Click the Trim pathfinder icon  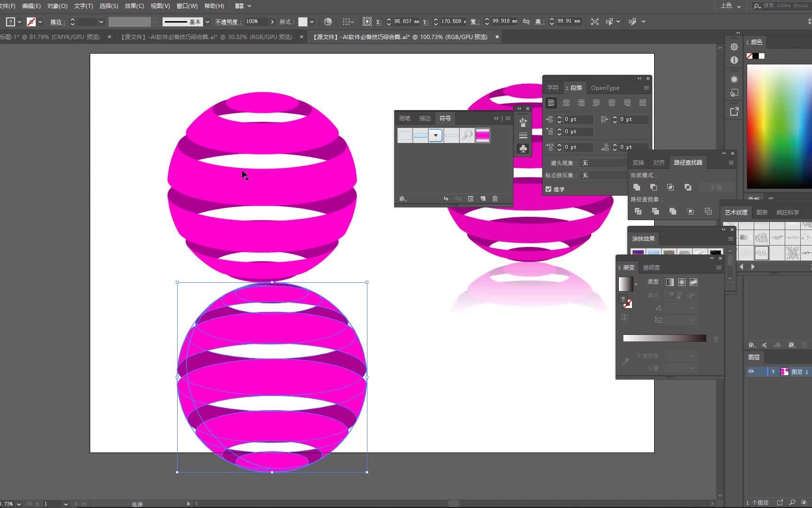click(656, 212)
